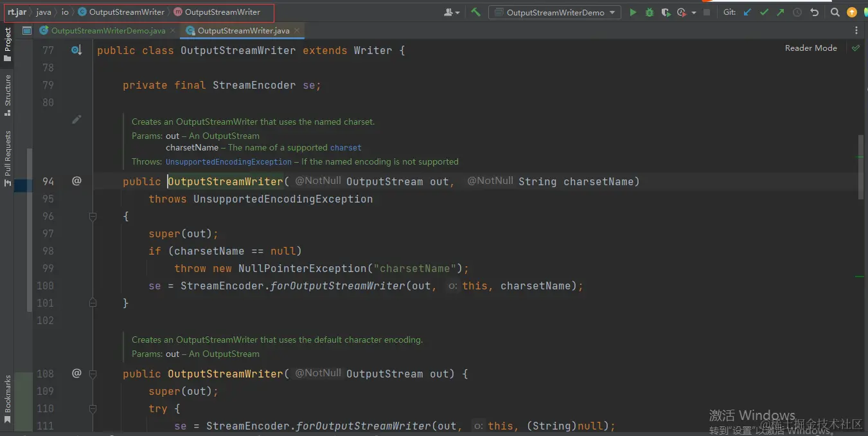
Task: Click the Build Project hammer icon
Action: 475,12
